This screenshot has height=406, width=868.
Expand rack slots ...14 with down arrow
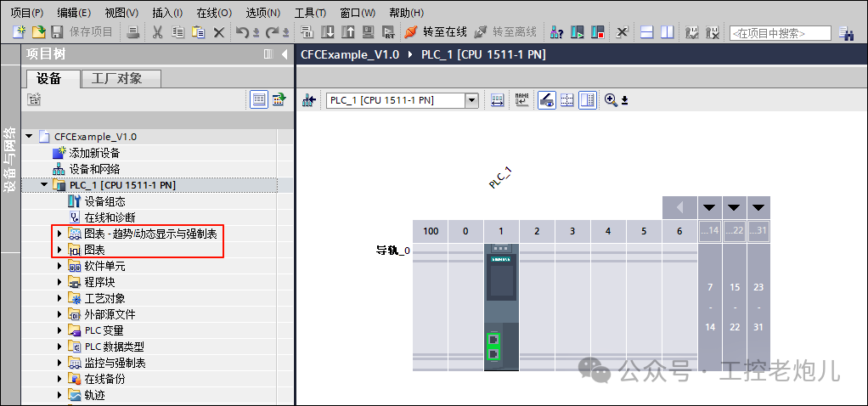point(710,208)
